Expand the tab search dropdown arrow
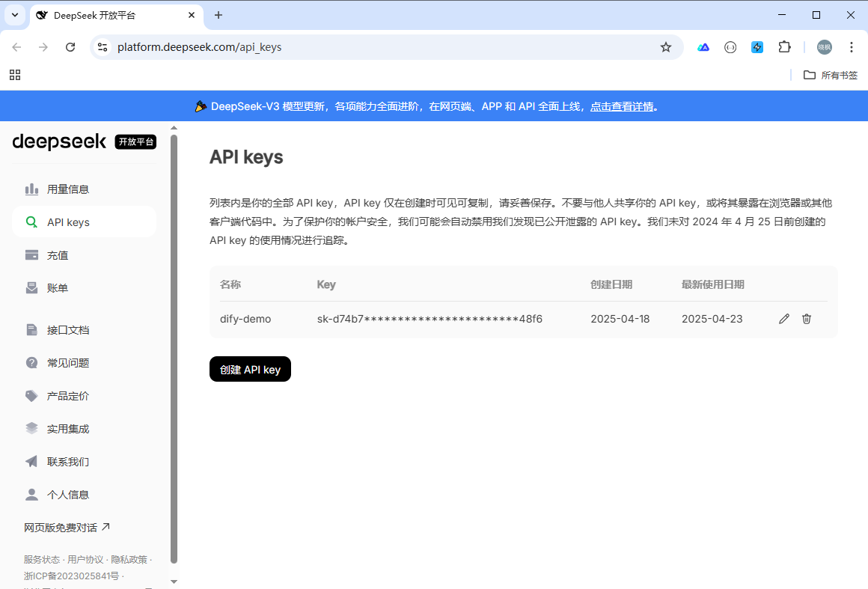Viewport: 868px width, 589px height. tap(14, 15)
